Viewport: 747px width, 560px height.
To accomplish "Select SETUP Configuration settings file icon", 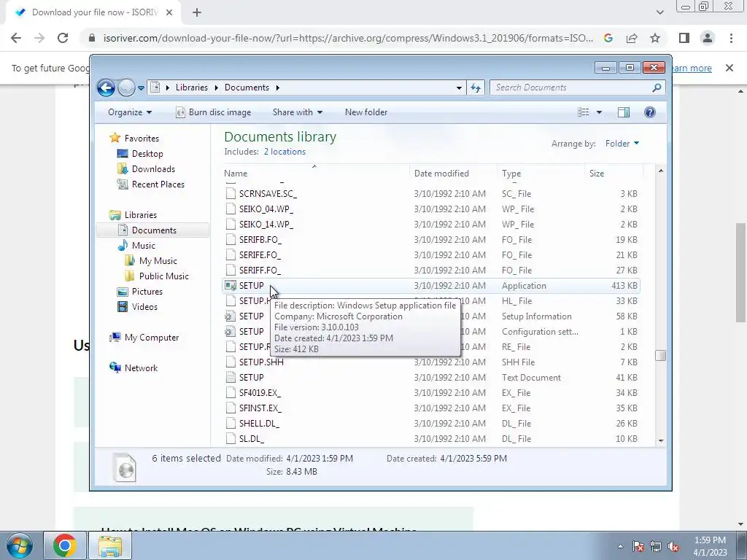I will (x=231, y=332).
